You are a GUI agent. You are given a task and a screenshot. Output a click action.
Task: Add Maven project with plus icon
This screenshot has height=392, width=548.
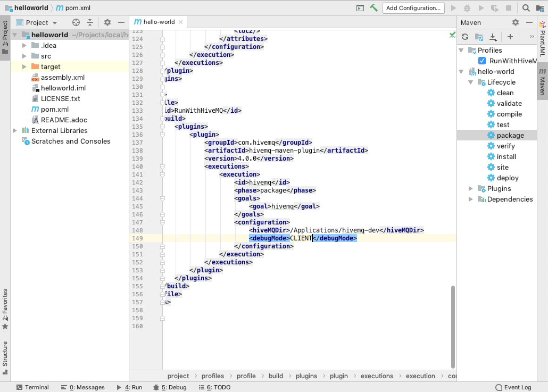point(510,37)
